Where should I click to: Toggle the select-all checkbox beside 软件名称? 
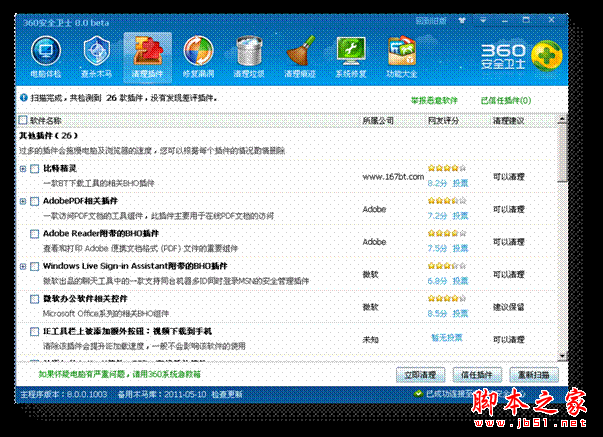pyautogui.click(x=23, y=120)
